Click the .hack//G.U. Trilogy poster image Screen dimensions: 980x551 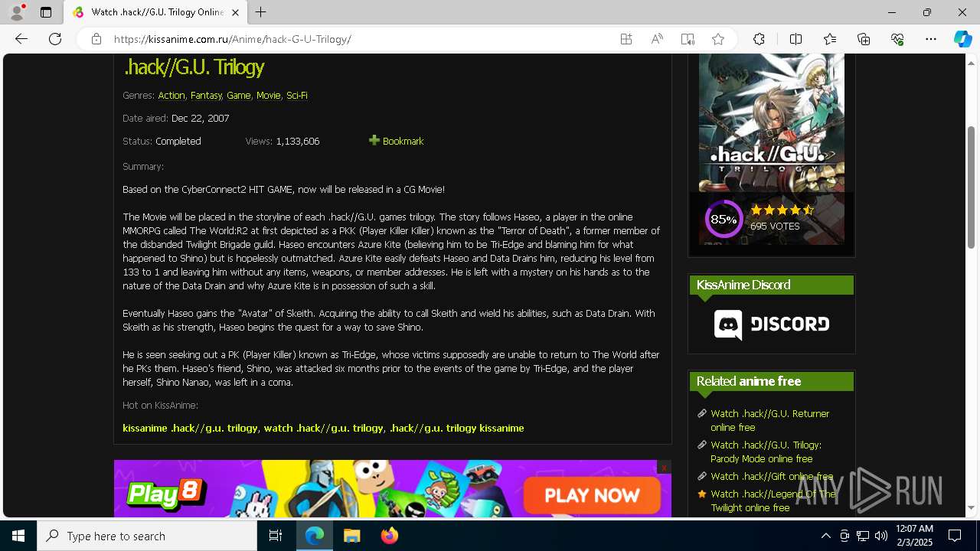[772, 122]
